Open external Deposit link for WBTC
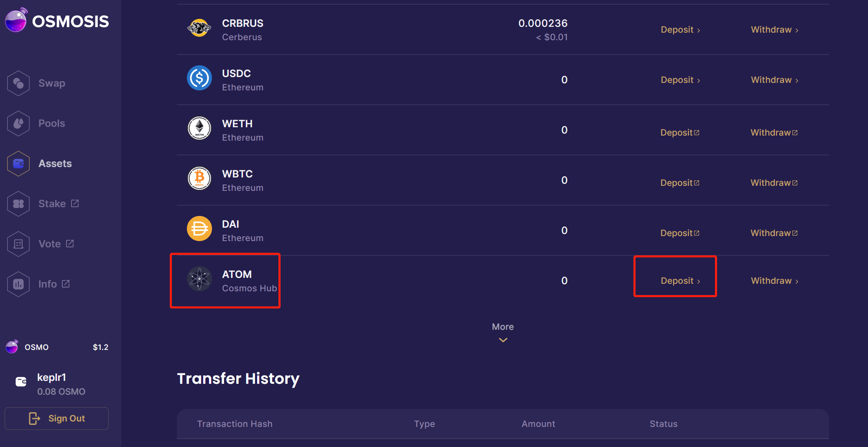The height and width of the screenshot is (447, 868). [x=680, y=183]
